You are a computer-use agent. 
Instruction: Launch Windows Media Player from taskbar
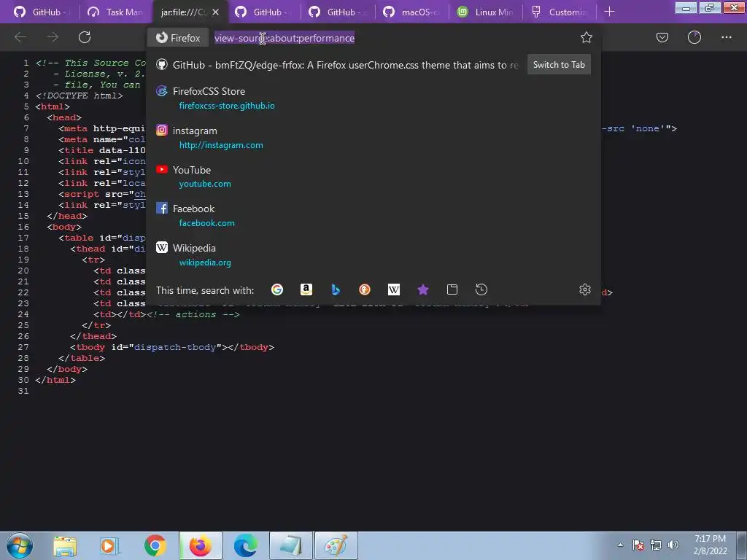[x=109, y=546]
